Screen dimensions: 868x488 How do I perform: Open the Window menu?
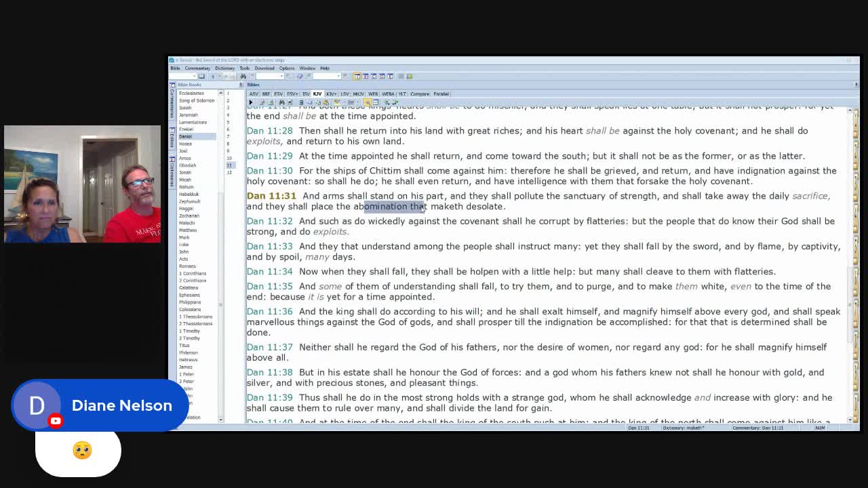[x=307, y=68]
